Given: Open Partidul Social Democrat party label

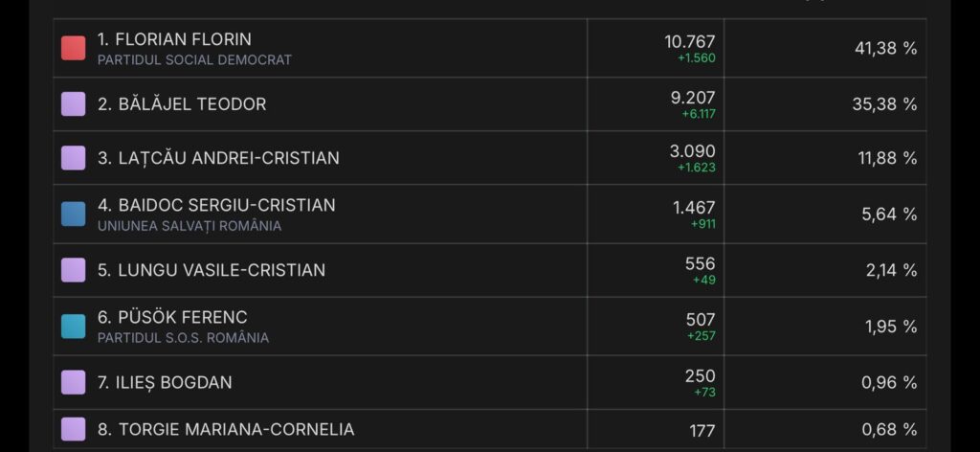Looking at the screenshot, I should click(194, 59).
